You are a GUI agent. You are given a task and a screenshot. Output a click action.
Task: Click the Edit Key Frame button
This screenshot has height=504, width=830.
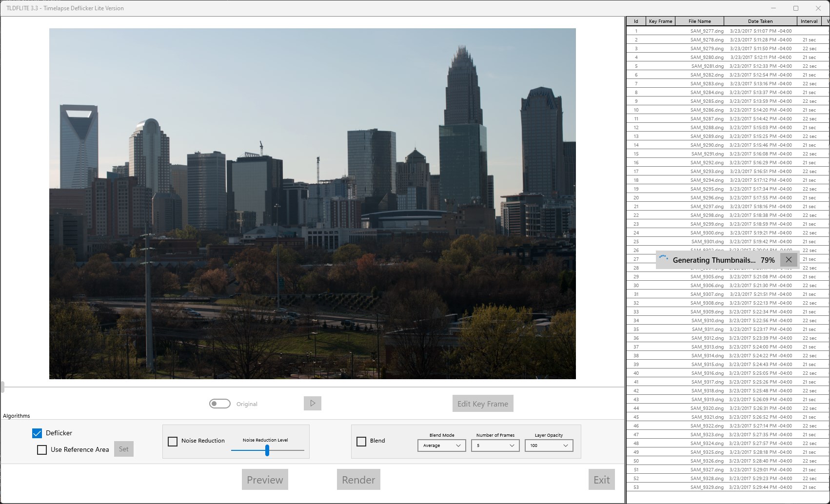(483, 404)
